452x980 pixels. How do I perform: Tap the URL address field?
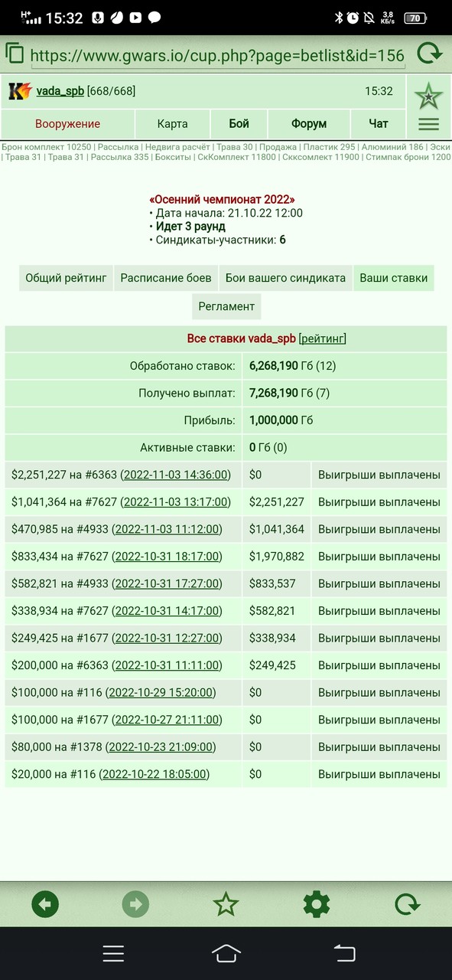[217, 55]
